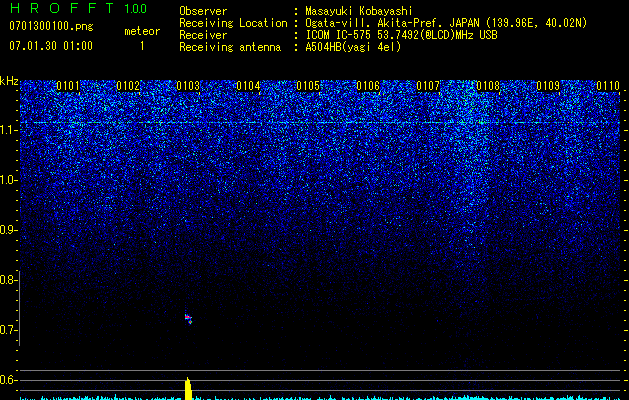Click time marker 0108
This screenshot has width=629, height=400.
pos(488,86)
